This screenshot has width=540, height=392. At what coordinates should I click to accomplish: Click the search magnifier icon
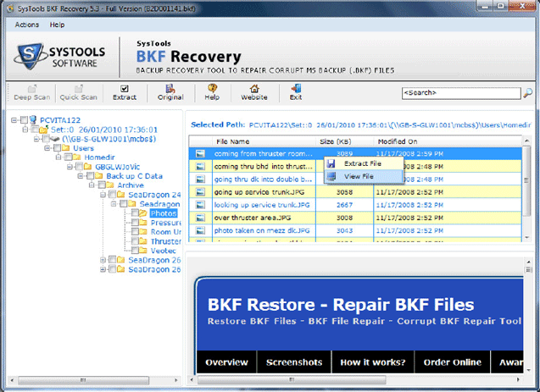point(527,93)
